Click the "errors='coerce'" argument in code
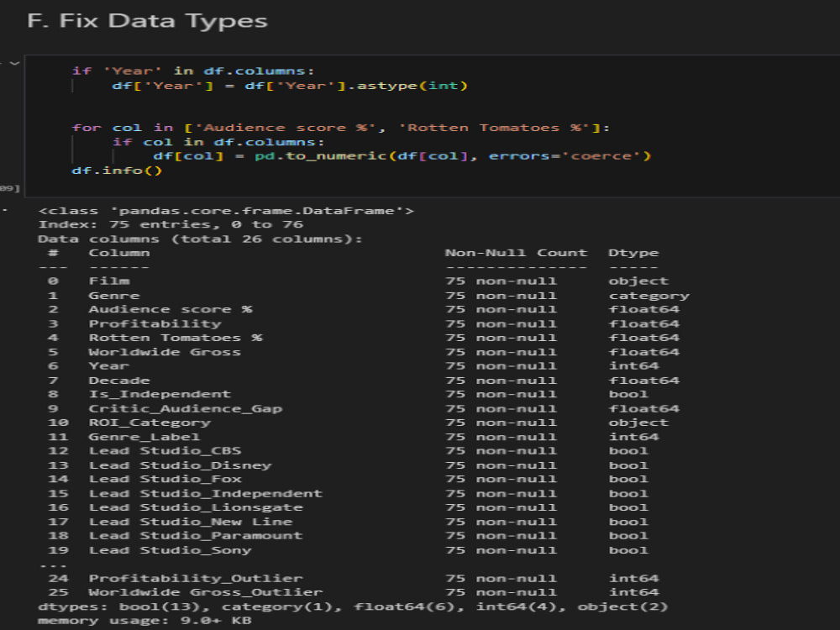This screenshot has width=840, height=630. (x=565, y=156)
